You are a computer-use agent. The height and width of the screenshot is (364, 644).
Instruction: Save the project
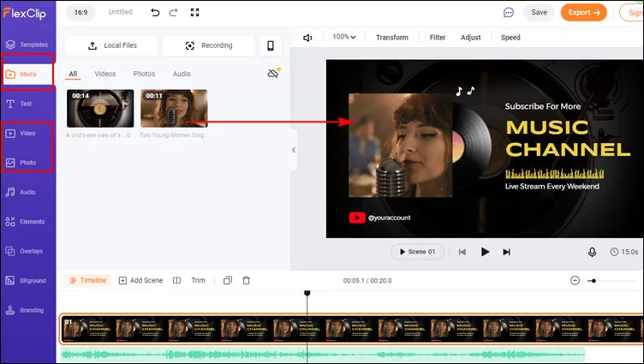(x=539, y=12)
